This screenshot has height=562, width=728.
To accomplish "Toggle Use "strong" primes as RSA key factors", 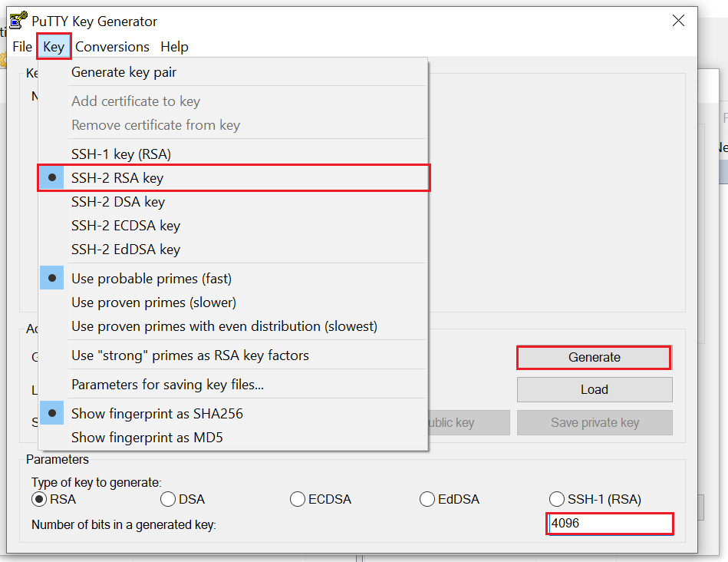I will point(233,355).
